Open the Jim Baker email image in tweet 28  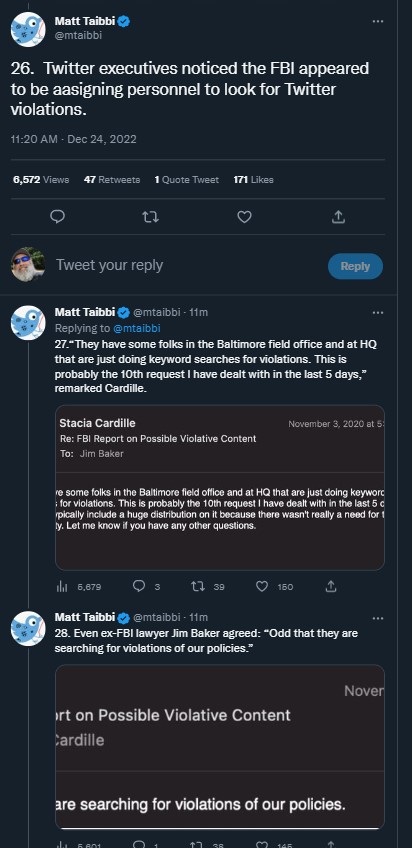click(x=220, y=747)
